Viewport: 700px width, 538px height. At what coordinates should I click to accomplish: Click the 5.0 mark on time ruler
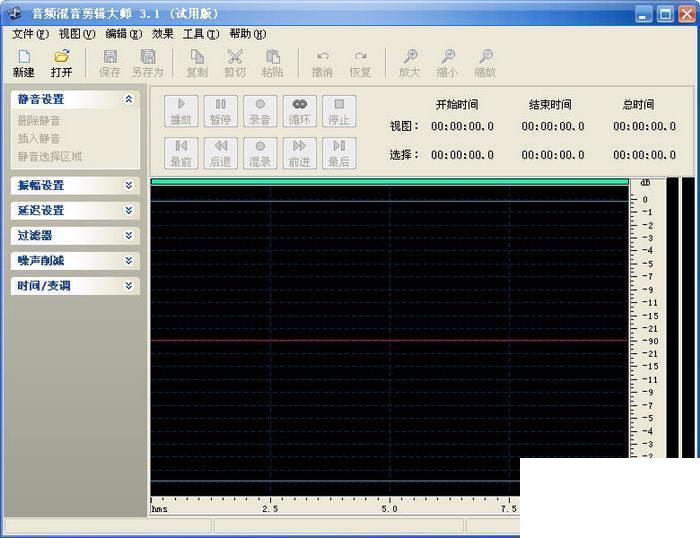[x=389, y=509]
